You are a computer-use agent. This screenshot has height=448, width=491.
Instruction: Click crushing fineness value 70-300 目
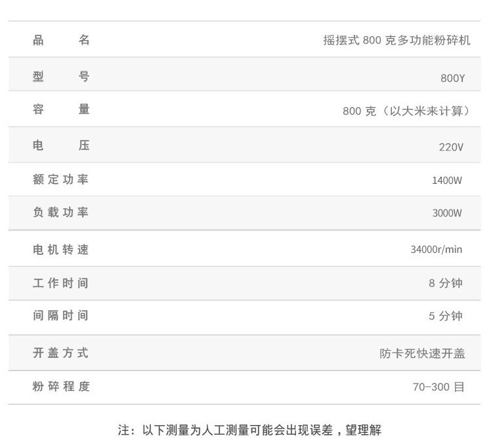438,387
